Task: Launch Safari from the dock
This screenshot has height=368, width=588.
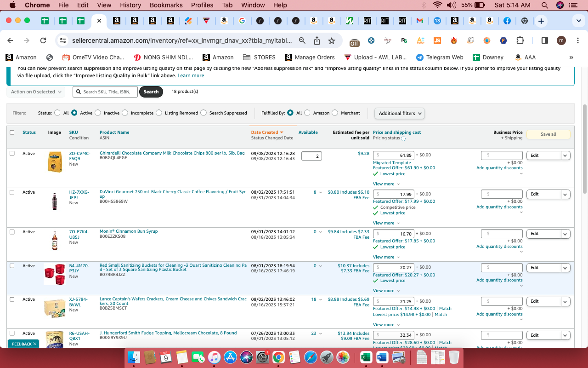Action: pyautogui.click(x=311, y=357)
